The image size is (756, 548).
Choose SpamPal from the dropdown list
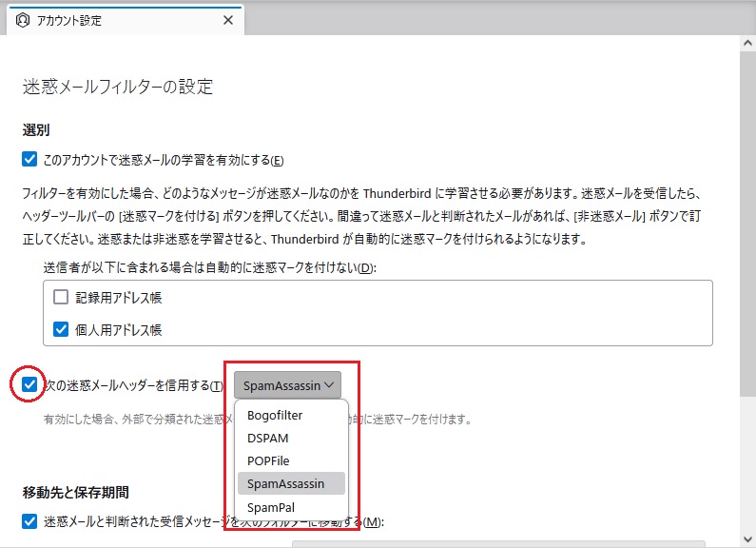(x=270, y=506)
